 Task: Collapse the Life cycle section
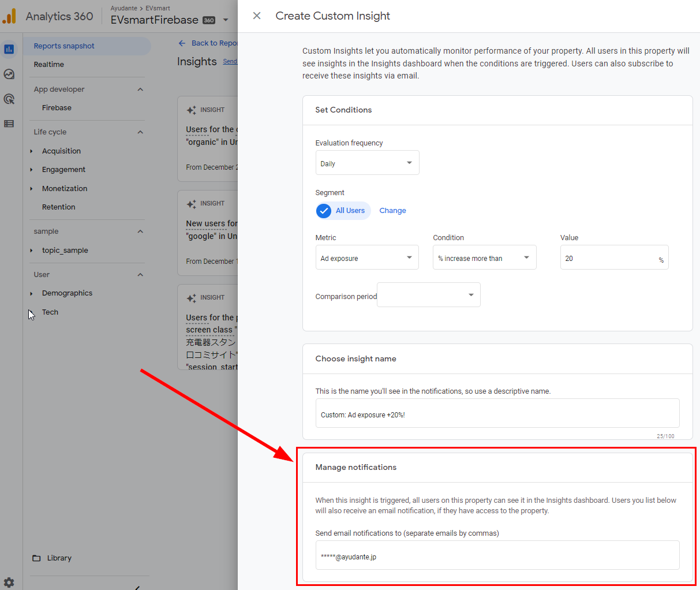point(140,132)
